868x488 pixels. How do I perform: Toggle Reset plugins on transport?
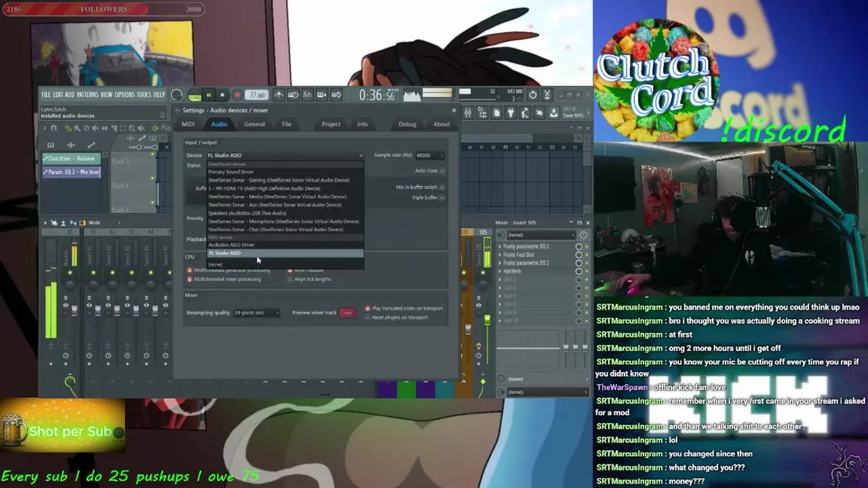(x=368, y=317)
